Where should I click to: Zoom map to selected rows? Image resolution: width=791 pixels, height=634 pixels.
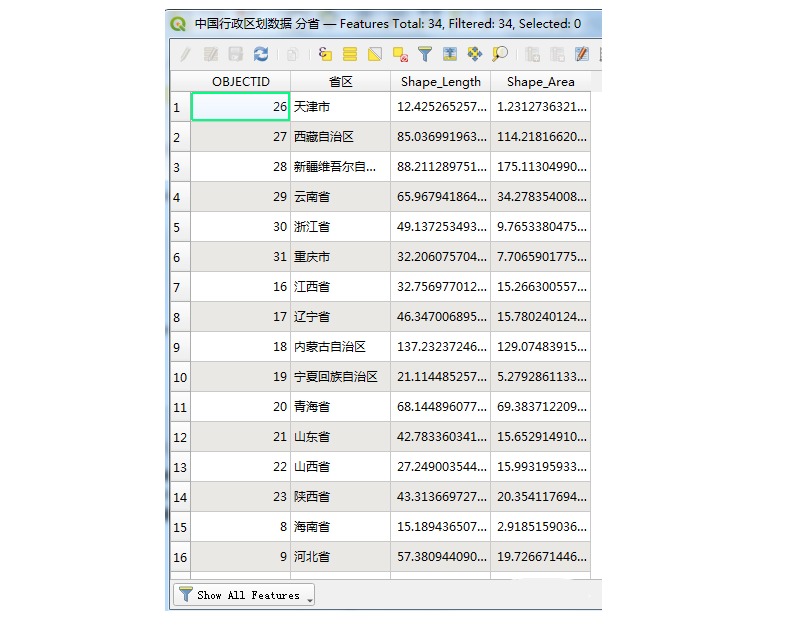pyautogui.click(x=500, y=54)
